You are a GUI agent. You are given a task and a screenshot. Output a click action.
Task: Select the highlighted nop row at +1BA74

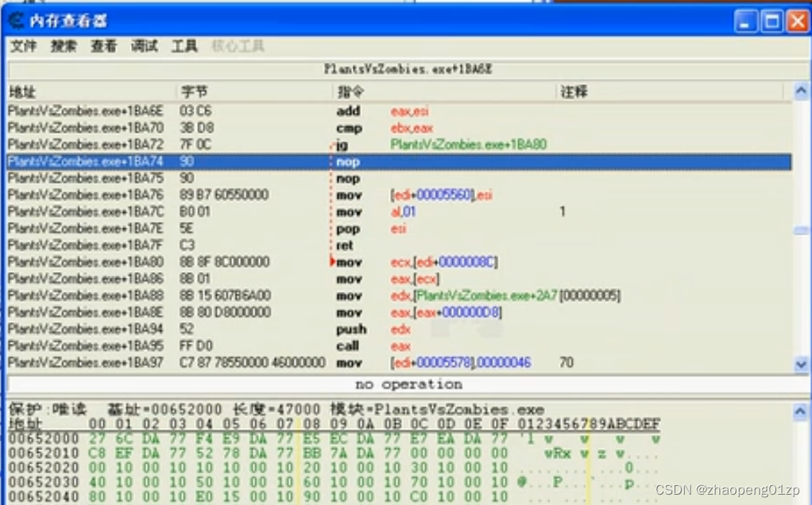click(x=399, y=161)
